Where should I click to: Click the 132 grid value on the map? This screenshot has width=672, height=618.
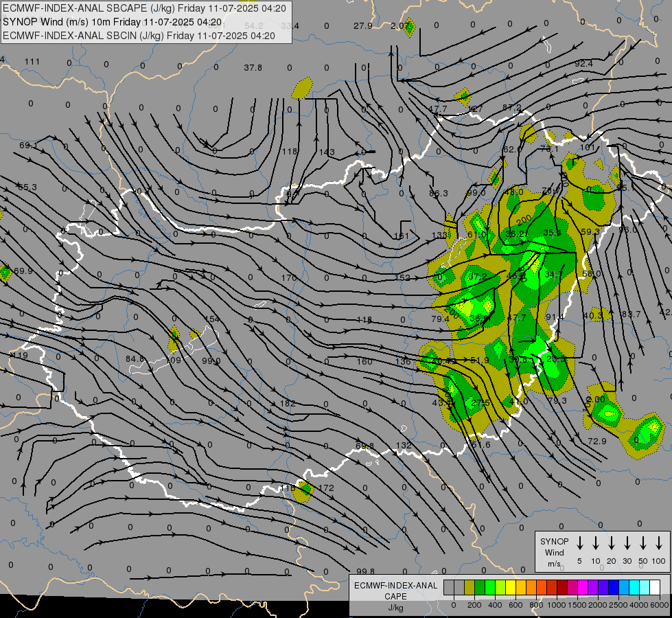(404, 445)
